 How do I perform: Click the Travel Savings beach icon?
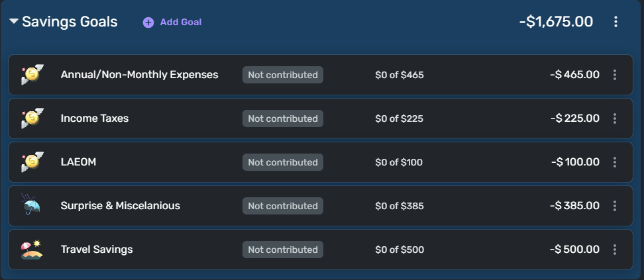tap(32, 250)
